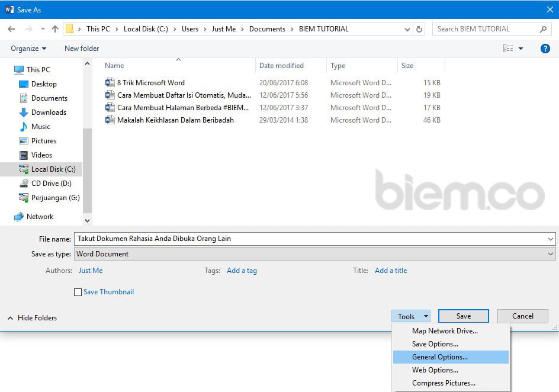Enable the Save Thumbnail checkbox
Viewport: 559px width, 392px height.
(78, 292)
